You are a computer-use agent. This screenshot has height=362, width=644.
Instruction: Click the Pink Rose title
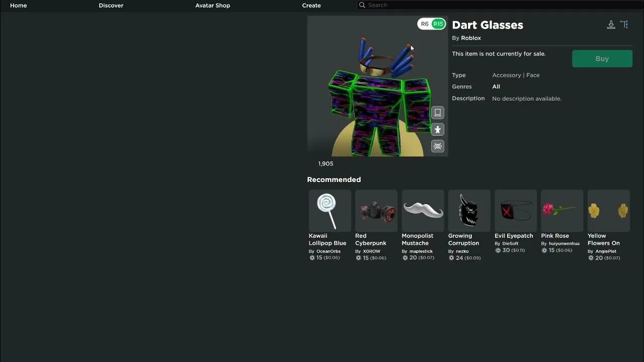555,236
